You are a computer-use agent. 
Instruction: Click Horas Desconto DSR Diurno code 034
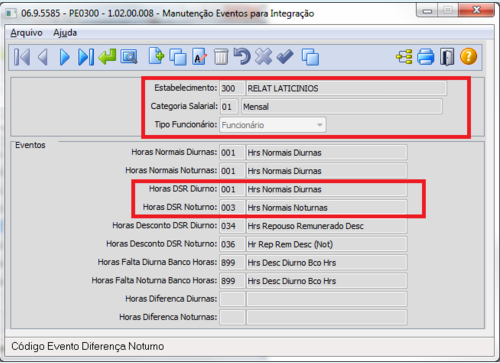coord(232,226)
